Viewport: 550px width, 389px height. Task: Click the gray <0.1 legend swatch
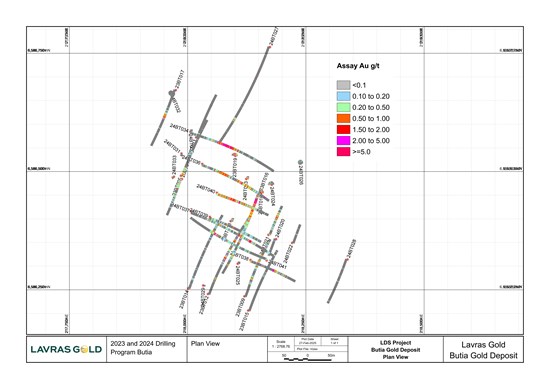pyautogui.click(x=343, y=85)
